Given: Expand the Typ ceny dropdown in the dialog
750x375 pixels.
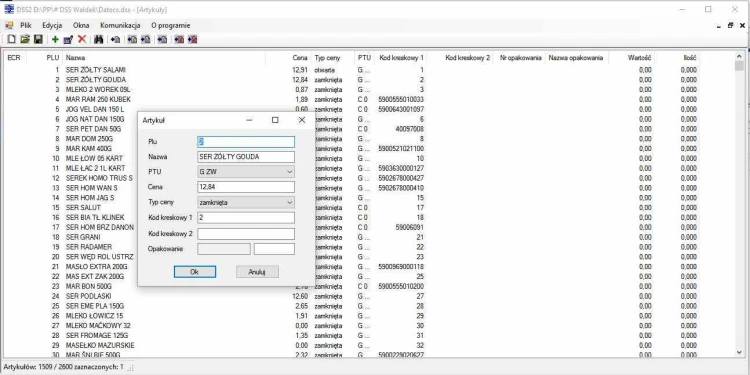Looking at the screenshot, I should click(289, 202).
